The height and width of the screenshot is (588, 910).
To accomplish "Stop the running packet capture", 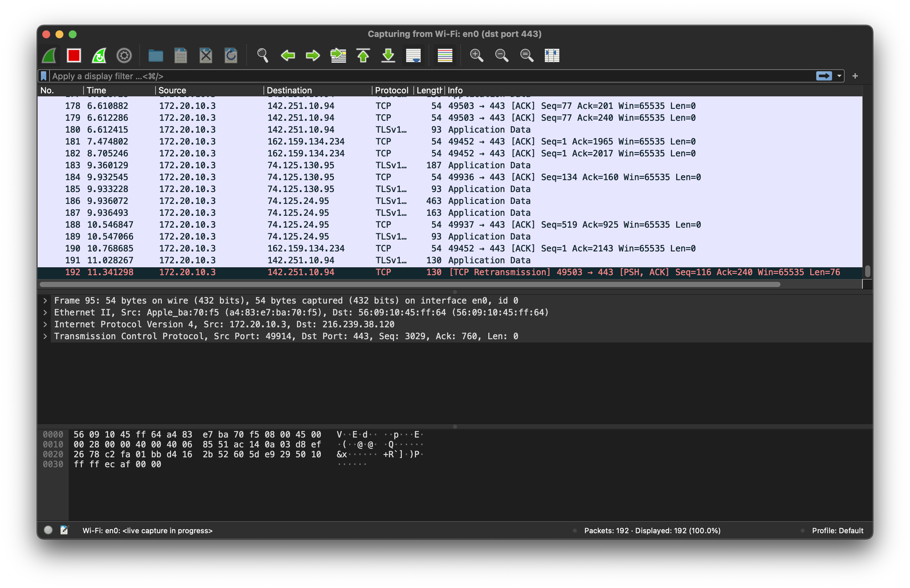I will coord(74,56).
